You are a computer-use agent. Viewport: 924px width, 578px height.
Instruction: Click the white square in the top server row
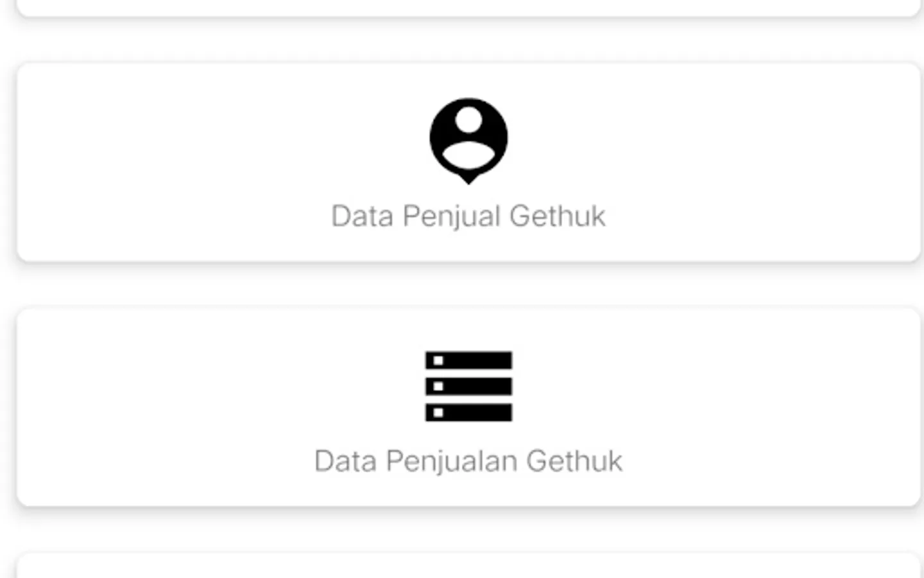coord(438,360)
